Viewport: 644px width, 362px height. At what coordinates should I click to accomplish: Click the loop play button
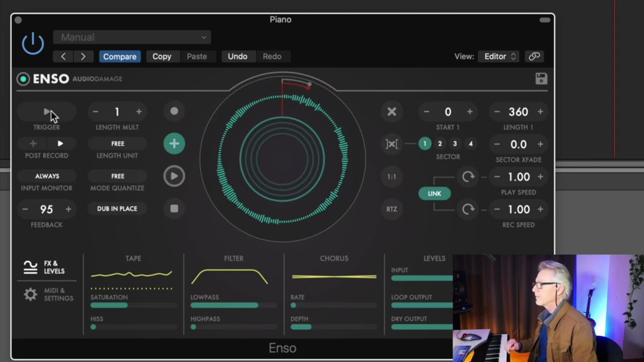pyautogui.click(x=174, y=176)
